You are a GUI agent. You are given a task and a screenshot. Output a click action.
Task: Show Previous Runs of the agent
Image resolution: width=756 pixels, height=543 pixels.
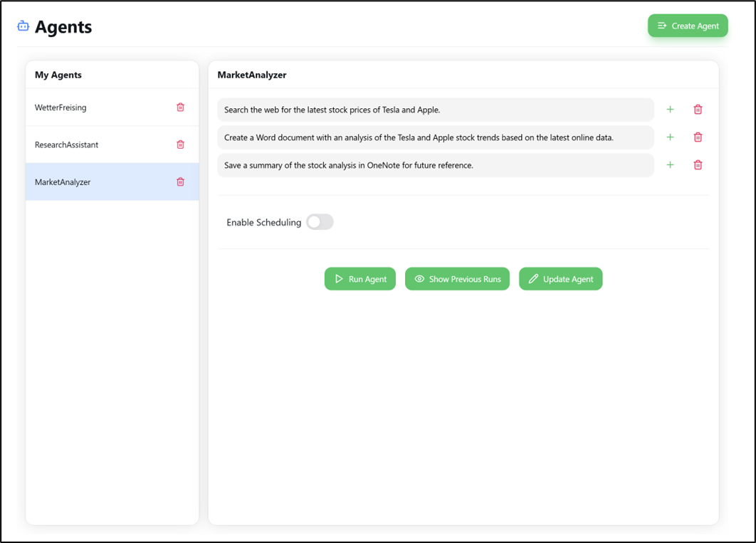[457, 279]
